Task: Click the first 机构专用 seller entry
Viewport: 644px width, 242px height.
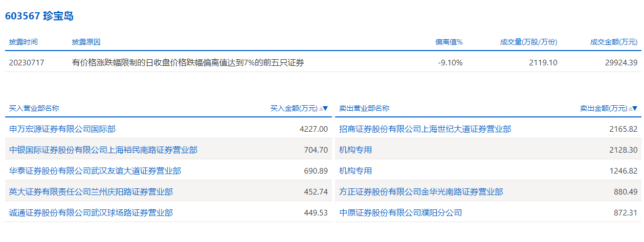Action: point(356,150)
